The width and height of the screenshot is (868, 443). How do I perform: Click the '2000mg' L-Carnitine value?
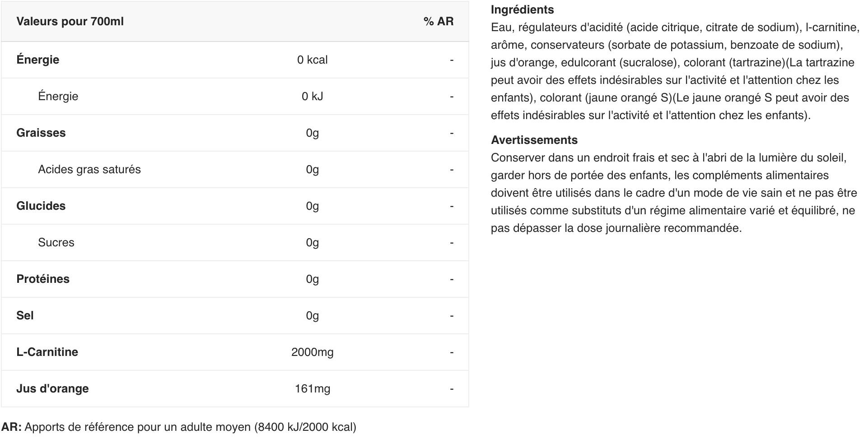pyautogui.click(x=313, y=352)
